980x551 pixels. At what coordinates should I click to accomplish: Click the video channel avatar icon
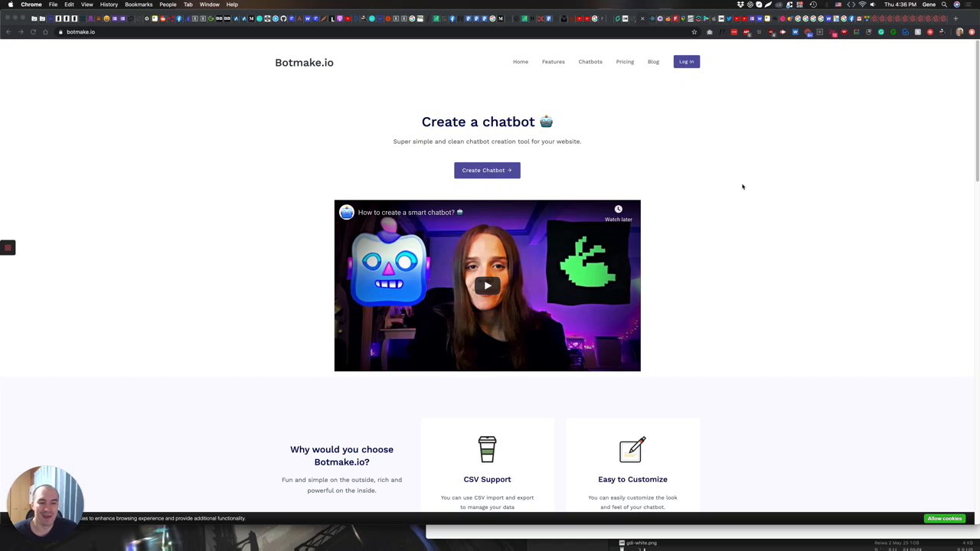[x=347, y=213]
